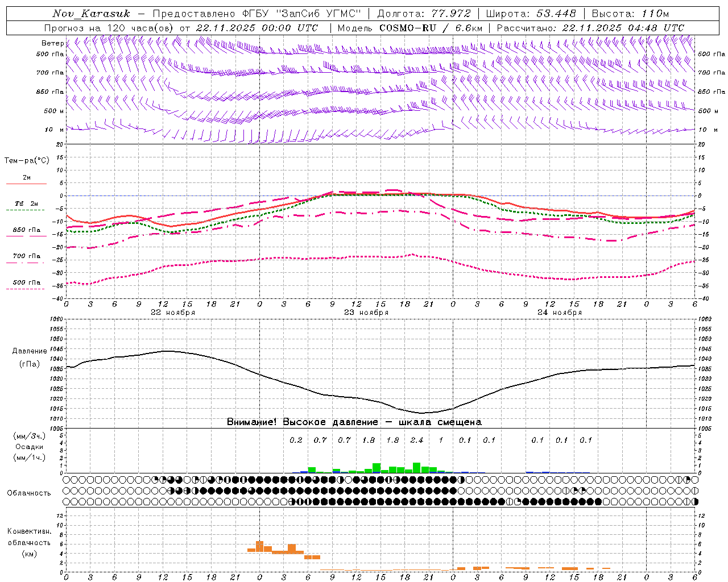
Task: Click the Облачность cloud cover label
Action: tap(29, 493)
